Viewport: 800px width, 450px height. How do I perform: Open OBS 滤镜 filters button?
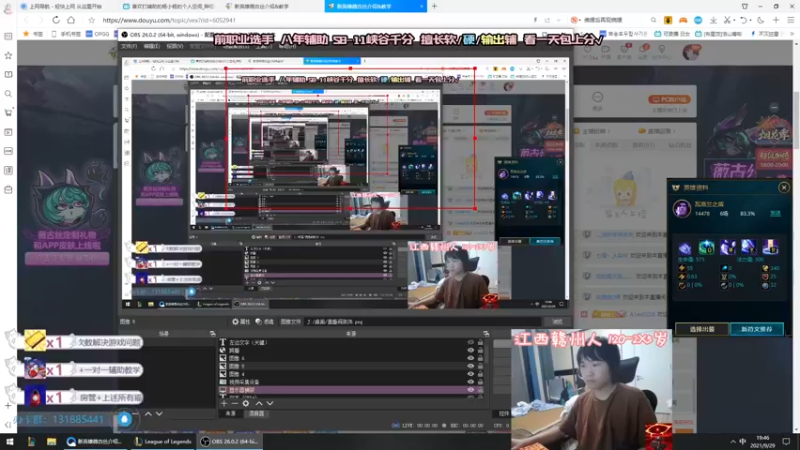(x=265, y=321)
